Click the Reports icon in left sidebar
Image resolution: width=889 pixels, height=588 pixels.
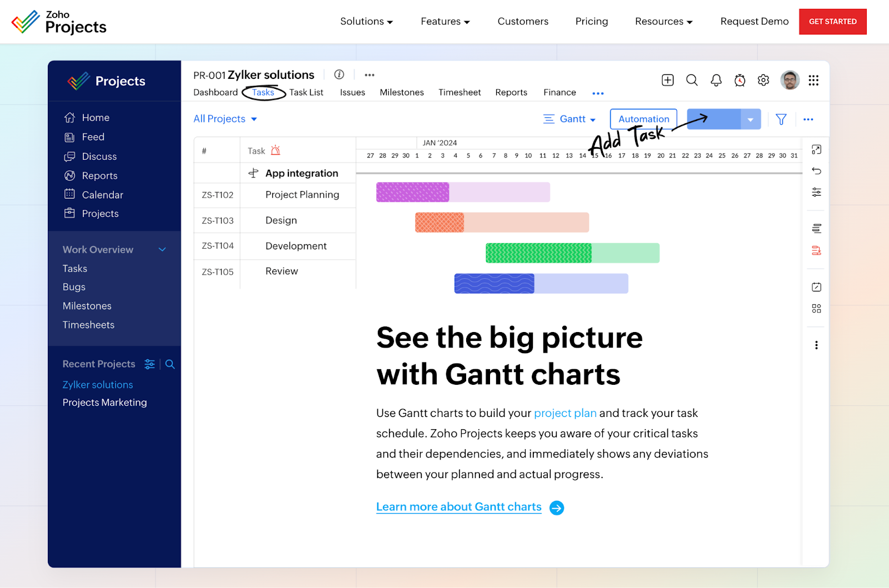69,175
